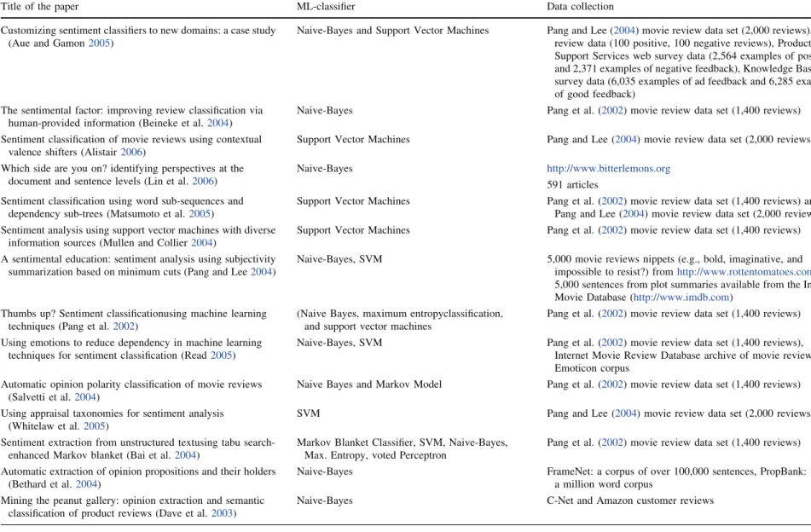Click the 'Title of the paper' column header
811x532 pixels.
[x=40, y=7]
